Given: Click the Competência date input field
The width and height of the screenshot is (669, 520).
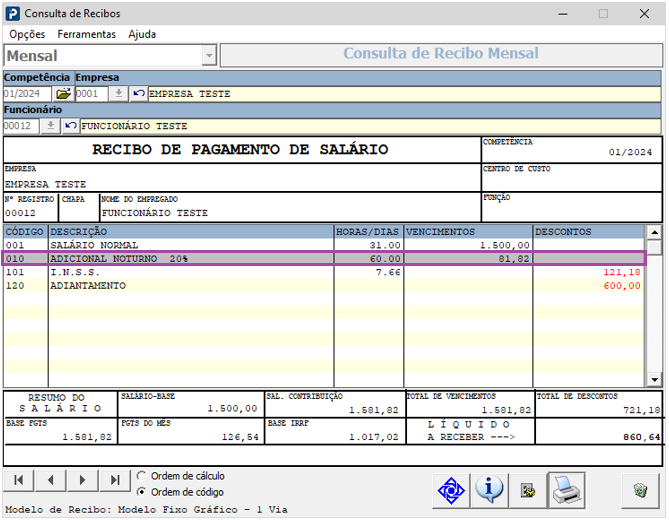Looking at the screenshot, I should (27, 94).
